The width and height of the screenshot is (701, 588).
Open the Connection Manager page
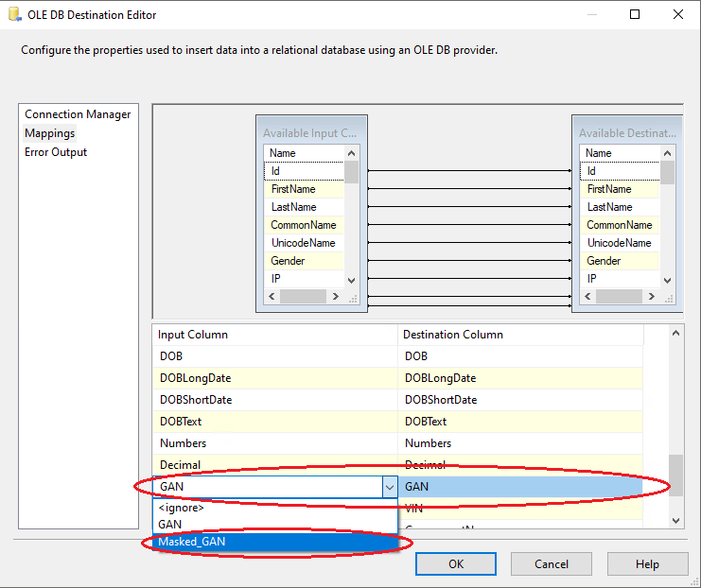click(x=78, y=114)
